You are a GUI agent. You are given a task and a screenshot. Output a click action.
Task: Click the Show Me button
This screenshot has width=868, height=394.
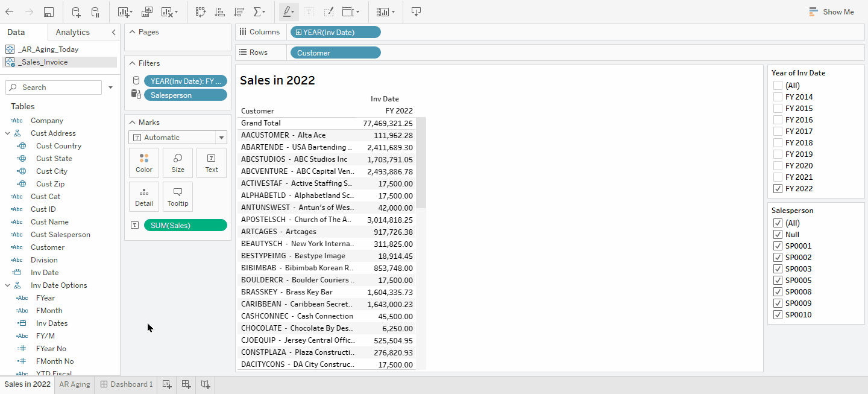[x=832, y=12]
